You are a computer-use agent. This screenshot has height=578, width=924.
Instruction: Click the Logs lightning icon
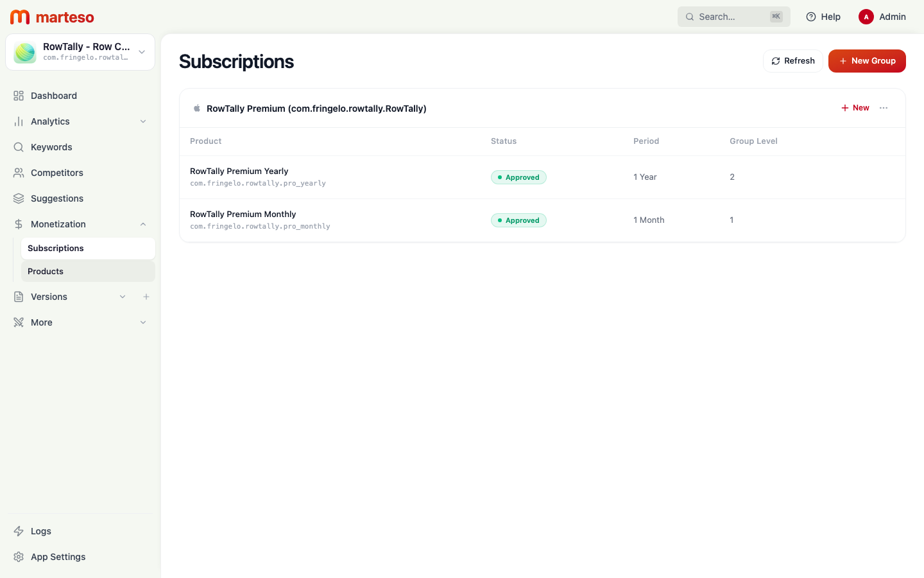click(x=19, y=531)
